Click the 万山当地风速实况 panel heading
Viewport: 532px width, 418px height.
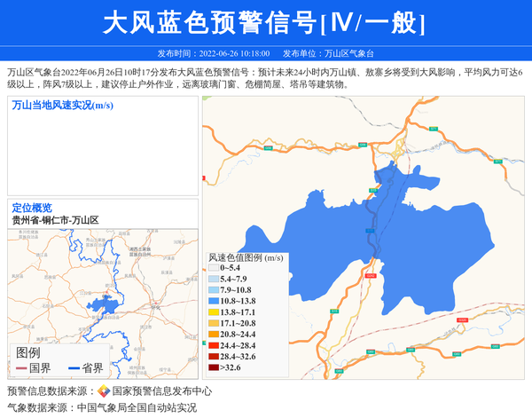point(62,106)
